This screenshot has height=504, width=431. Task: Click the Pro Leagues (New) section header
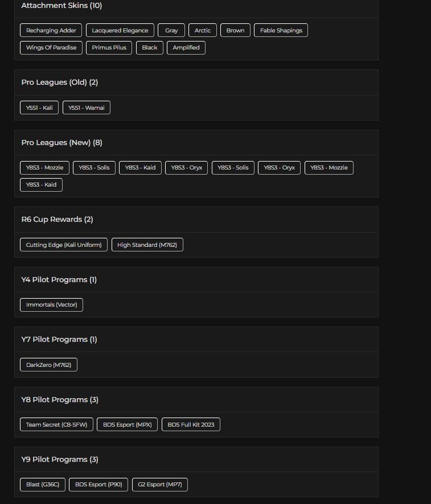(61, 142)
